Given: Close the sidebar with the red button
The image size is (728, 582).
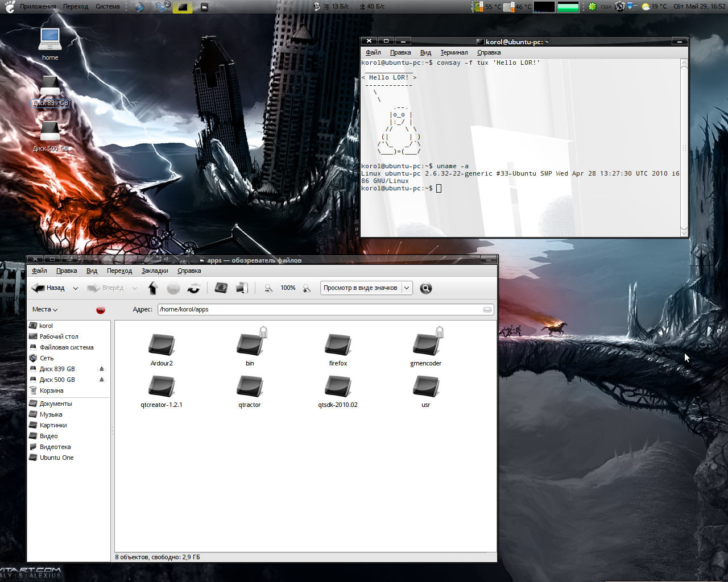Looking at the screenshot, I should coord(101,310).
